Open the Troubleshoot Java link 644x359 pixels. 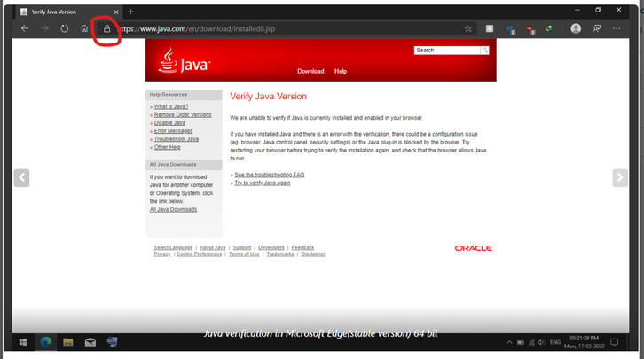(x=177, y=139)
